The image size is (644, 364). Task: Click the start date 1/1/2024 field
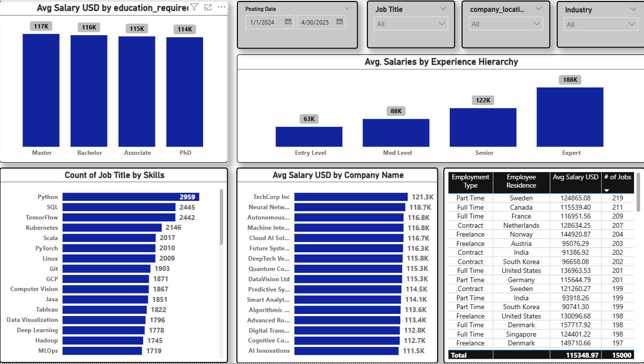tap(269, 22)
